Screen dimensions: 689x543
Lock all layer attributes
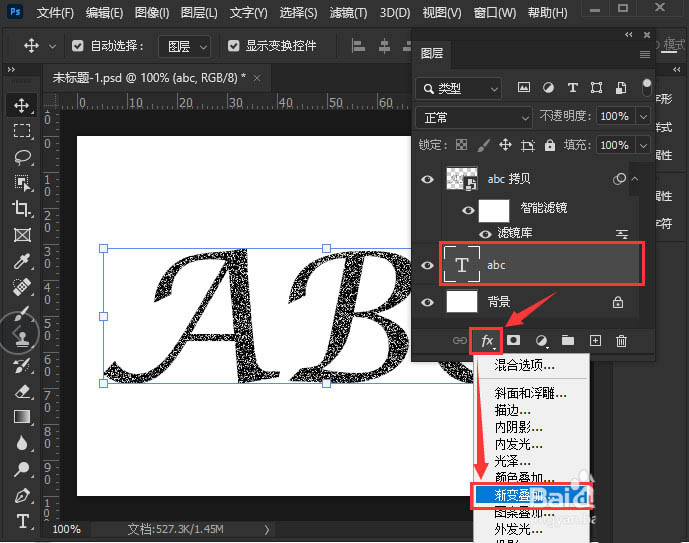coord(550,145)
